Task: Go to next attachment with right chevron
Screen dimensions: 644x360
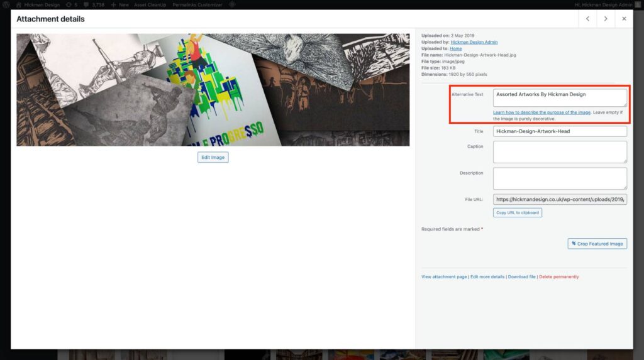Action: pyautogui.click(x=606, y=19)
